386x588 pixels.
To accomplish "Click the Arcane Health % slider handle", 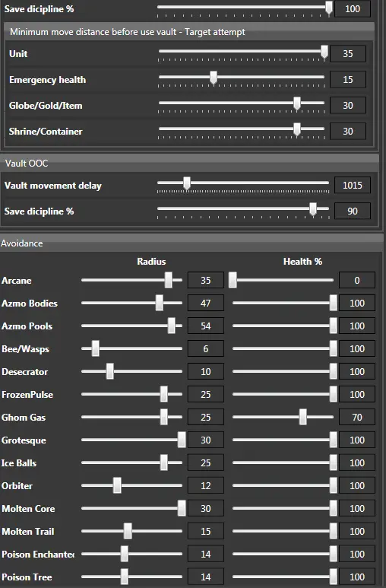I will (x=233, y=280).
